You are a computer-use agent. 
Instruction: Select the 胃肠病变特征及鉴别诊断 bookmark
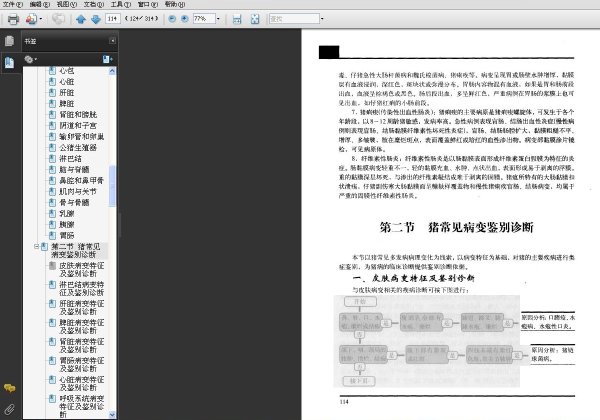(x=82, y=365)
